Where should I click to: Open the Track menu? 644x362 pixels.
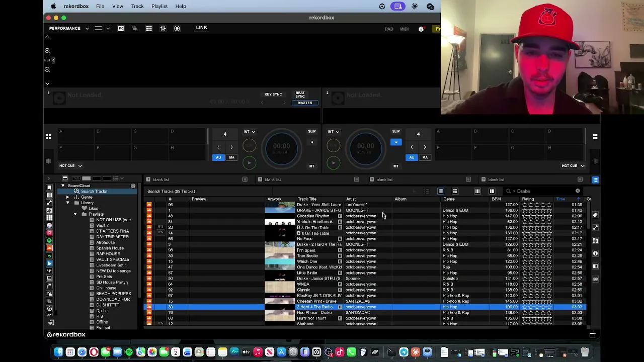click(137, 6)
